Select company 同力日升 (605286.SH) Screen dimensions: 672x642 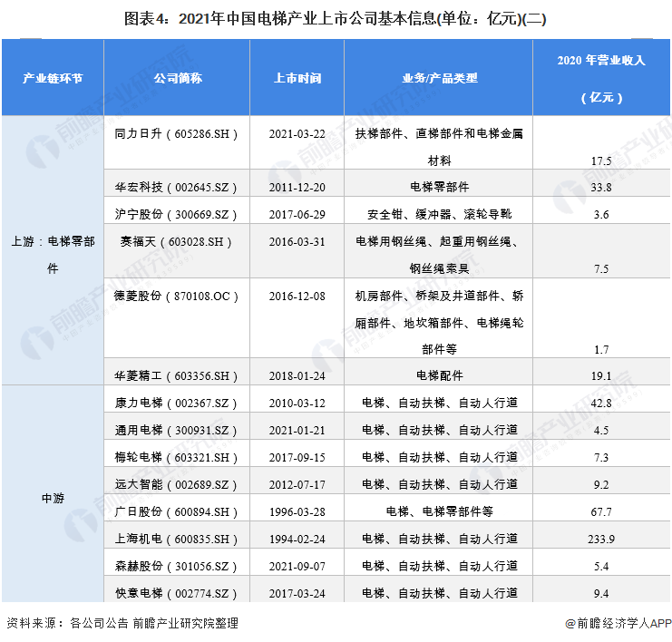(178, 133)
